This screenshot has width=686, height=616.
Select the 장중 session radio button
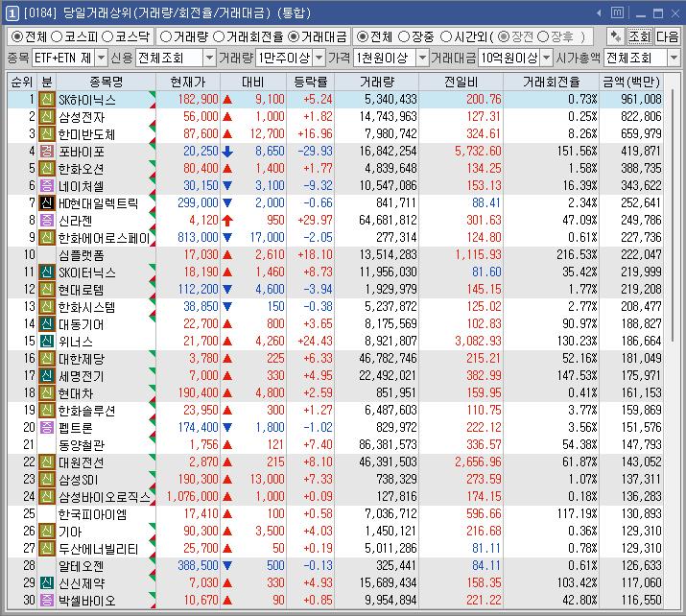point(404,36)
